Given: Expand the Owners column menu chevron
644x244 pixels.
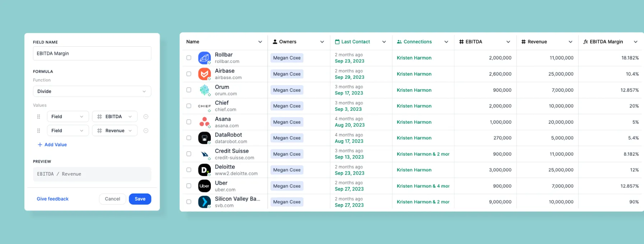Looking at the screenshot, I should [322, 42].
